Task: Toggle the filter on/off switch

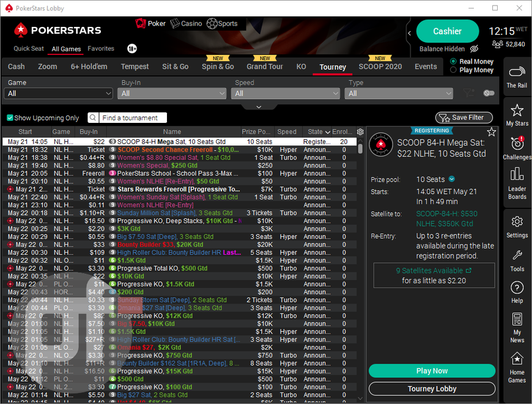Action: click(489, 93)
